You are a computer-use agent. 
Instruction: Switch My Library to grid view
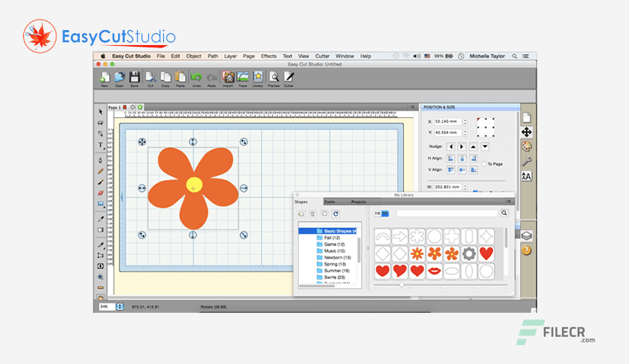coord(384,214)
